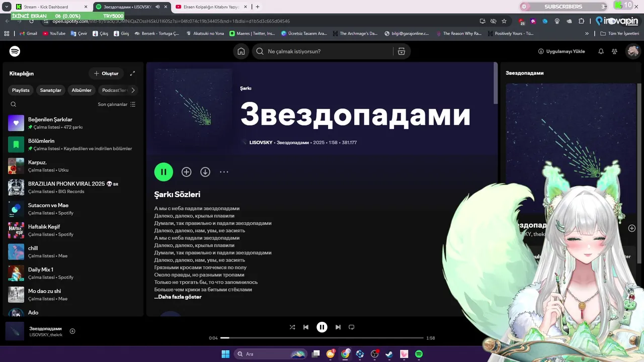
Task: Open the Gmail bookmark
Action: [x=28, y=34]
